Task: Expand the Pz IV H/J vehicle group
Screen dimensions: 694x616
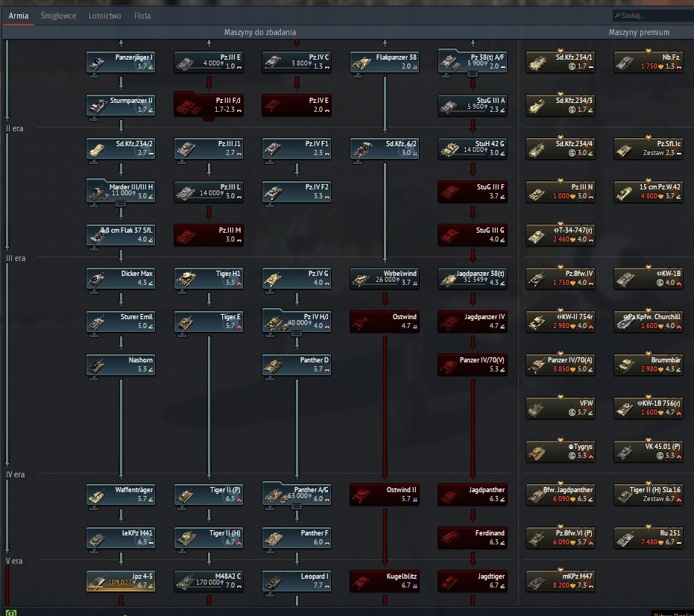Action: pyautogui.click(x=297, y=321)
